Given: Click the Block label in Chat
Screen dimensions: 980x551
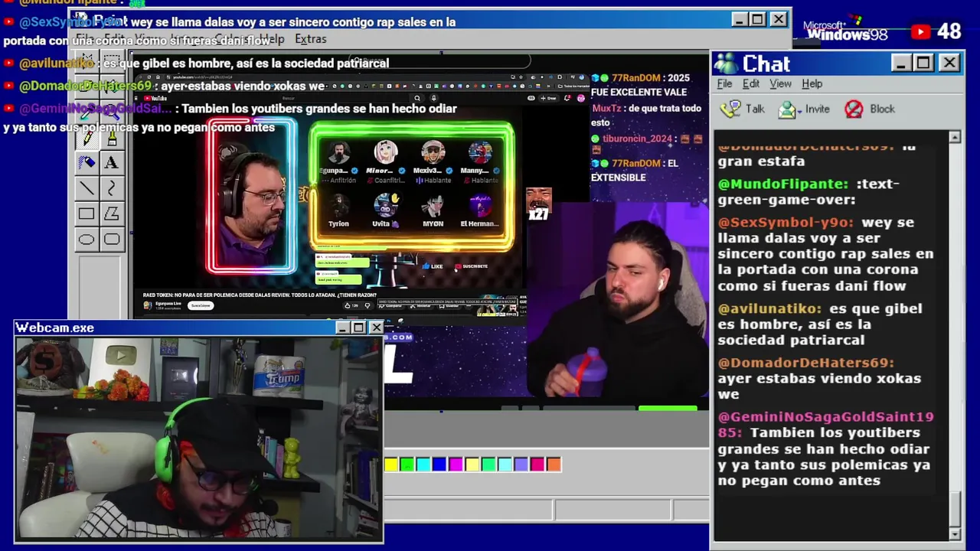Looking at the screenshot, I should click(882, 109).
